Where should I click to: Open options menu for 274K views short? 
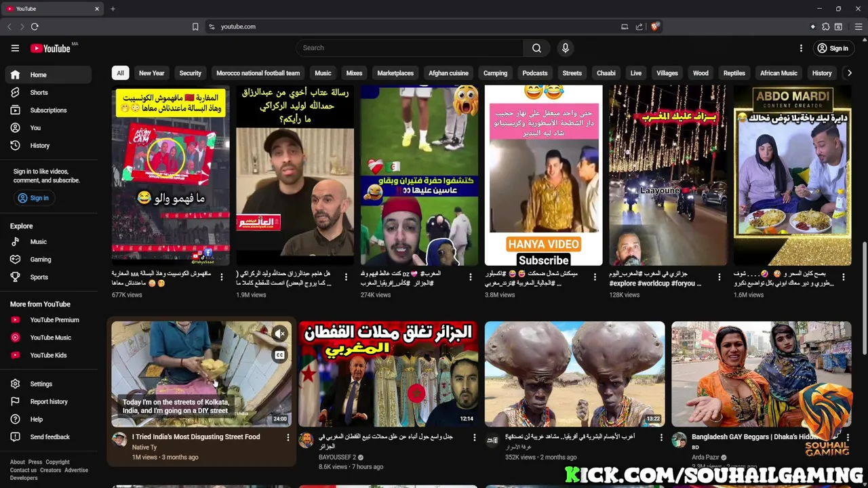pos(470,277)
